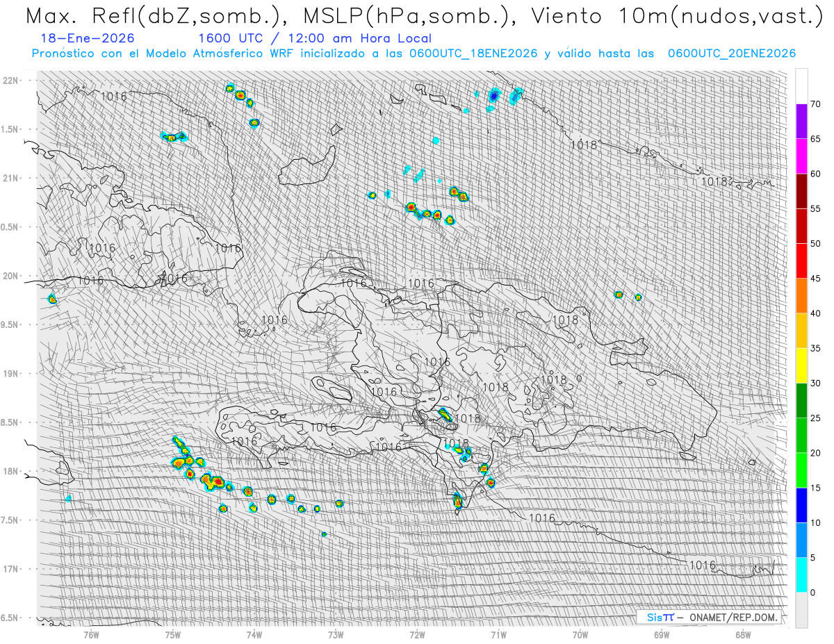Click the '9.5N' latitude axis label

pos(10,324)
